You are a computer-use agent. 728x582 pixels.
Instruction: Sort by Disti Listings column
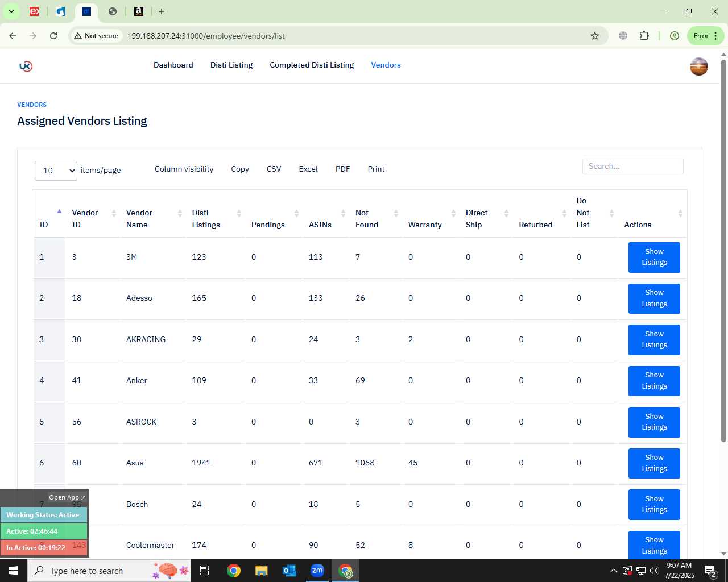215,213
